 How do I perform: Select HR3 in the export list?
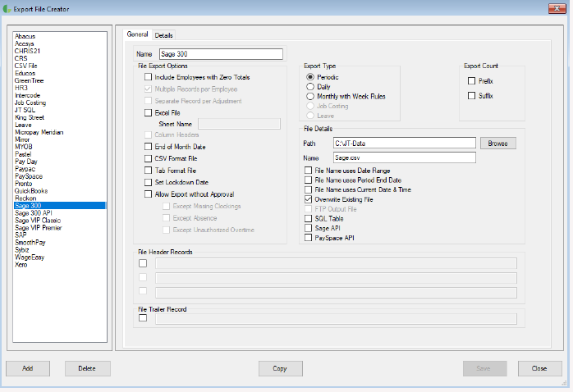(x=60, y=88)
